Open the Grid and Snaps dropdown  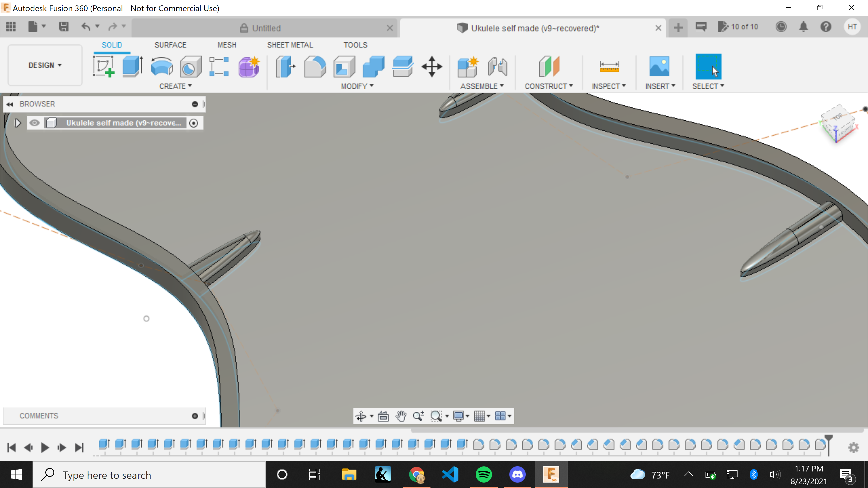pyautogui.click(x=482, y=416)
